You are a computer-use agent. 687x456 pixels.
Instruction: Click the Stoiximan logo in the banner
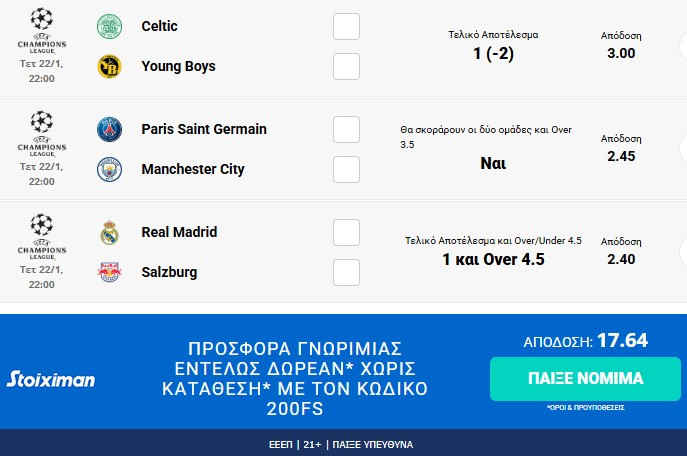(x=51, y=379)
